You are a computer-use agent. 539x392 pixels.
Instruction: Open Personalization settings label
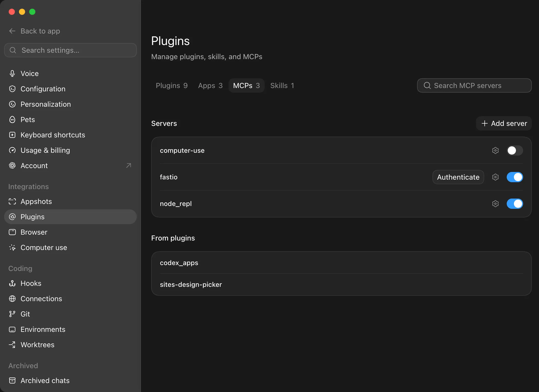pos(46,104)
